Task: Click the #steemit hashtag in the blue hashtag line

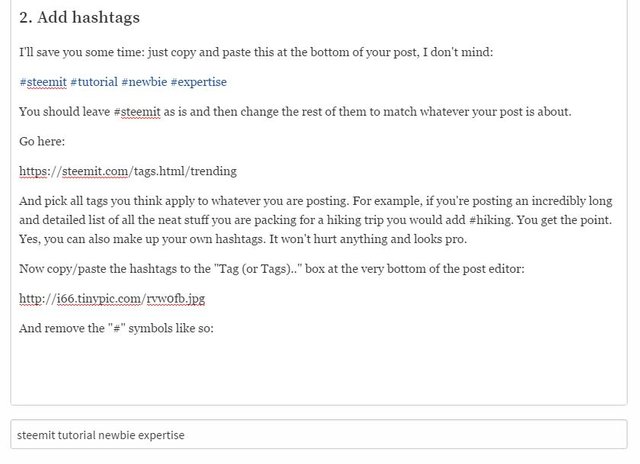Action: click(42, 81)
